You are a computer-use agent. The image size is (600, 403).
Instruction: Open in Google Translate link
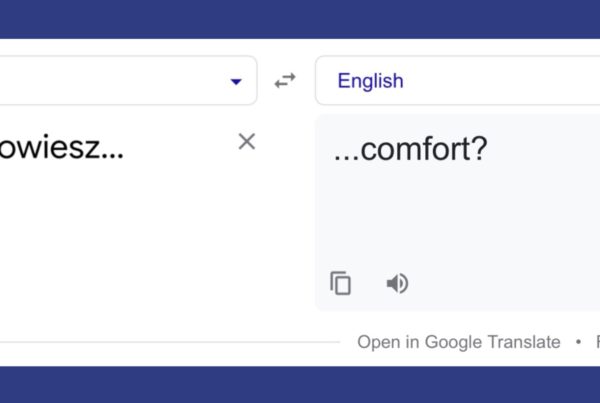pyautogui.click(x=459, y=342)
